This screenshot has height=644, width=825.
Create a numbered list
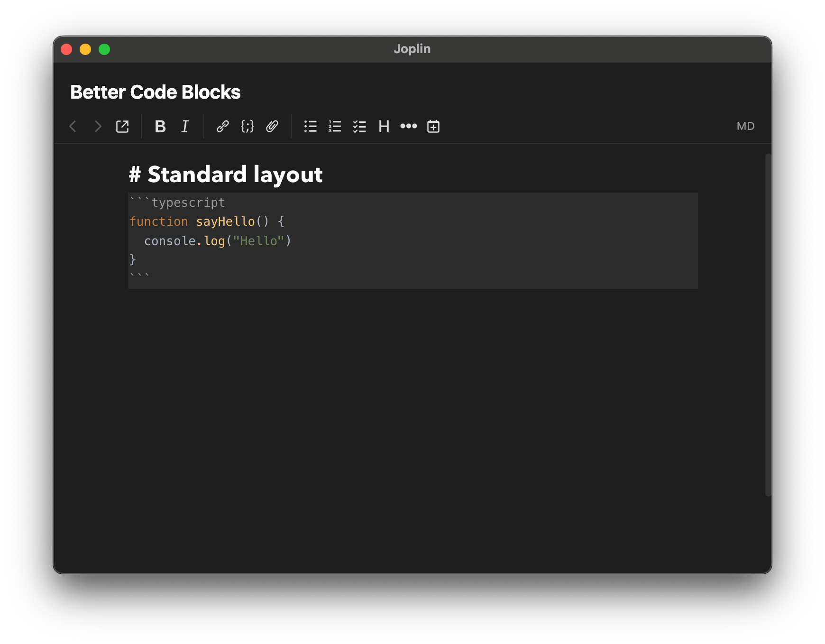[x=335, y=126]
